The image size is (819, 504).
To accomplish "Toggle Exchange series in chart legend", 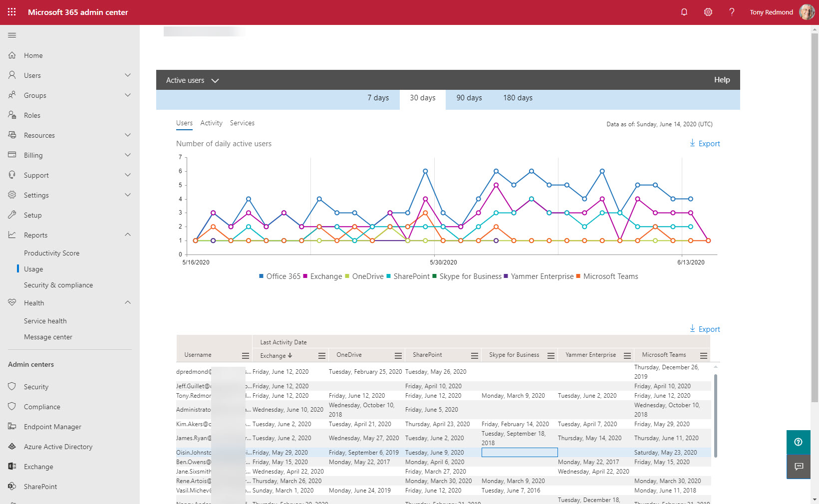I will [322, 276].
